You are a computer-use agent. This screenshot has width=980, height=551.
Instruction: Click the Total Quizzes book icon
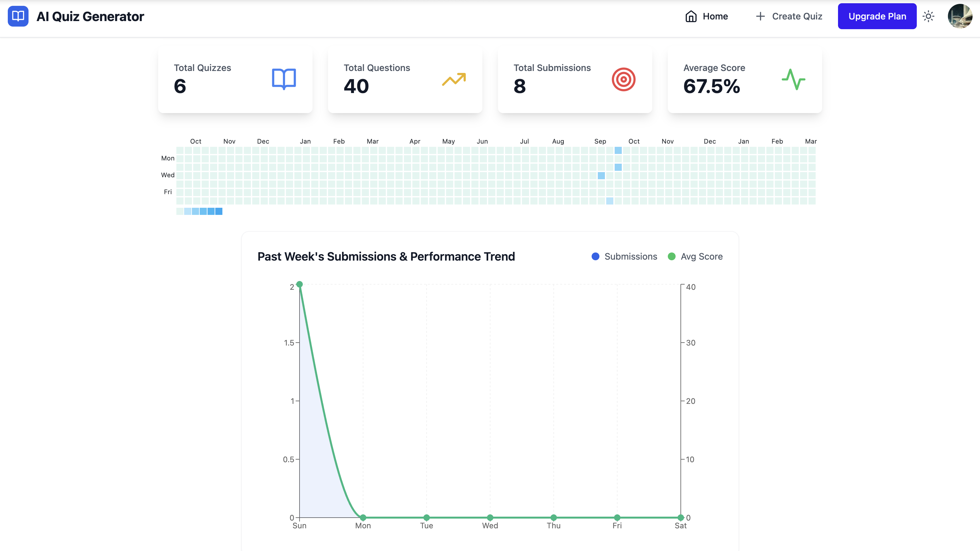[284, 79]
